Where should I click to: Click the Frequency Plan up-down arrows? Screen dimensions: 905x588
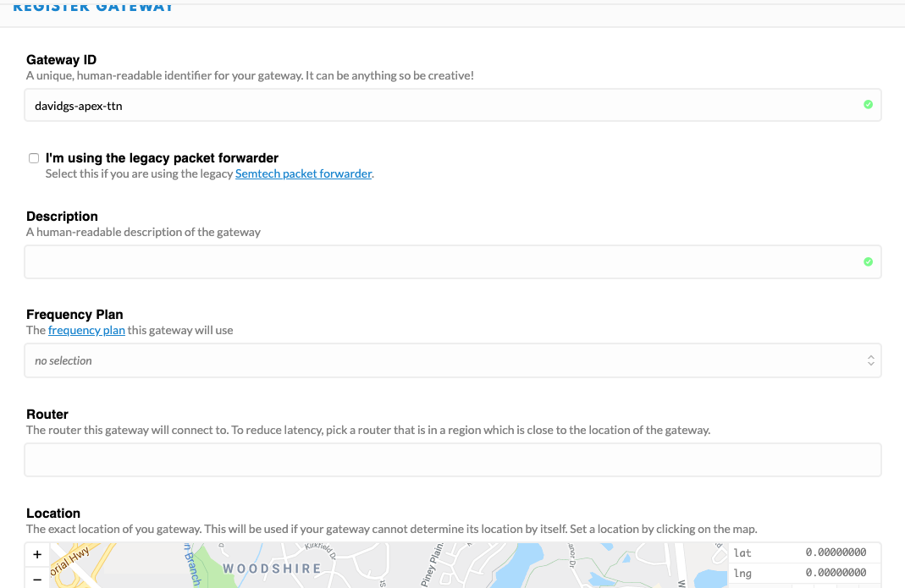[870, 360]
